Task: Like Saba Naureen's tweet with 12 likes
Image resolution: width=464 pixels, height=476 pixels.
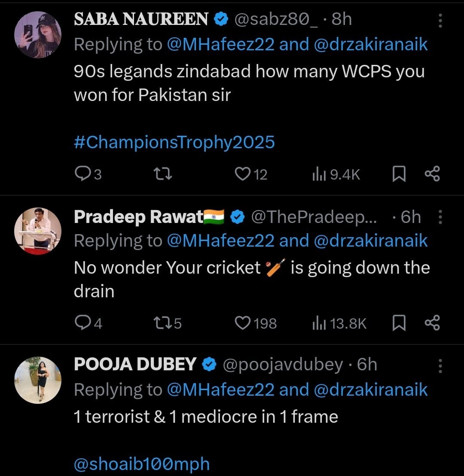Action: coord(242,174)
